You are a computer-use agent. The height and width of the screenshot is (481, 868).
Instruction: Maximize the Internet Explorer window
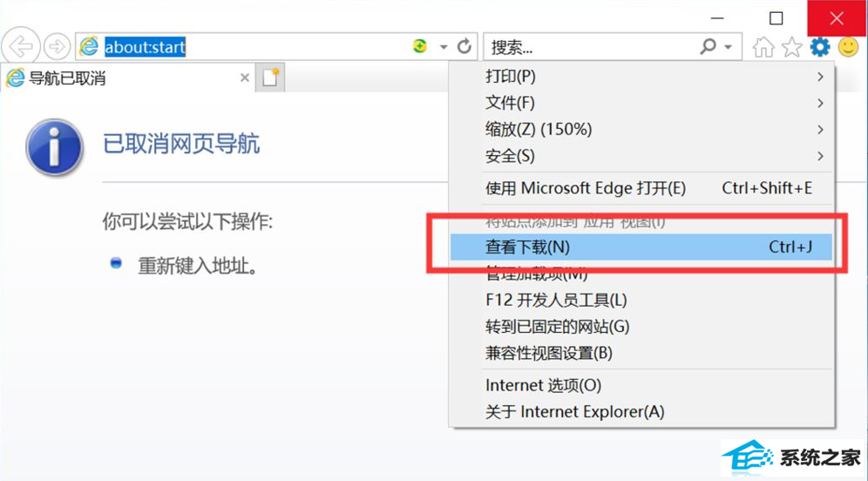point(776,18)
